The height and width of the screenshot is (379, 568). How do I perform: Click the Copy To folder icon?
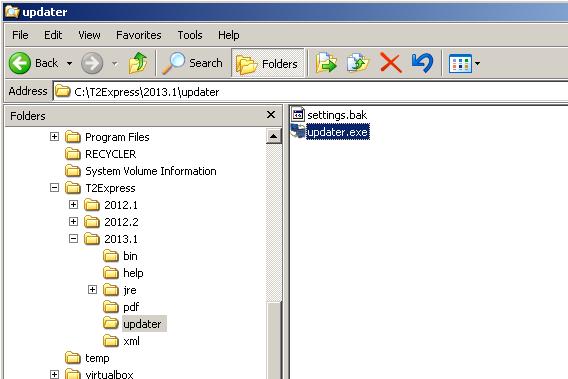click(358, 63)
